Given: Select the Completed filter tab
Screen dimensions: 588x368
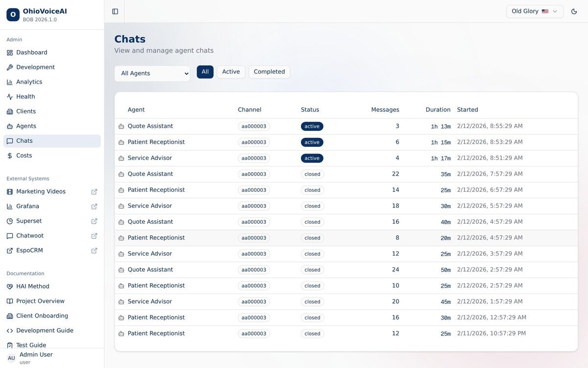Looking at the screenshot, I should tap(269, 72).
